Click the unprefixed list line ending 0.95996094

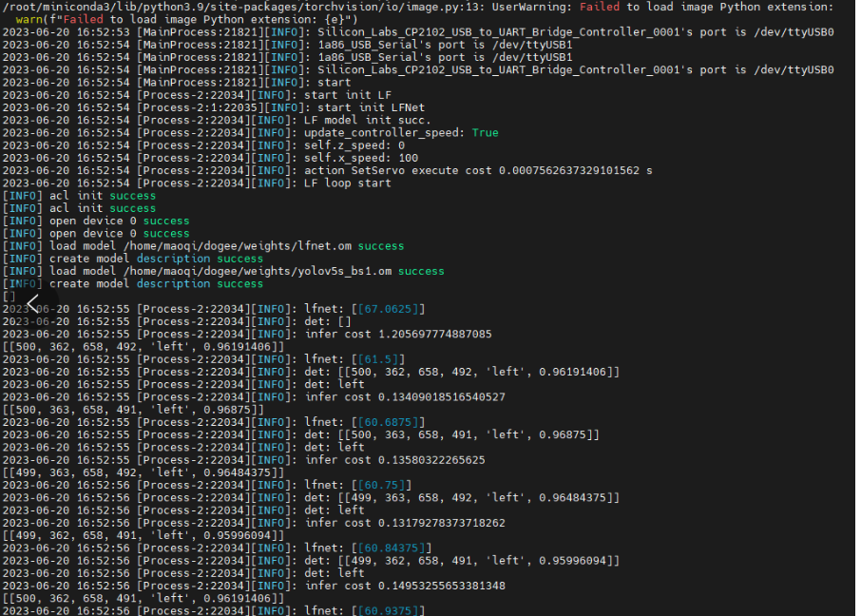coord(143,536)
